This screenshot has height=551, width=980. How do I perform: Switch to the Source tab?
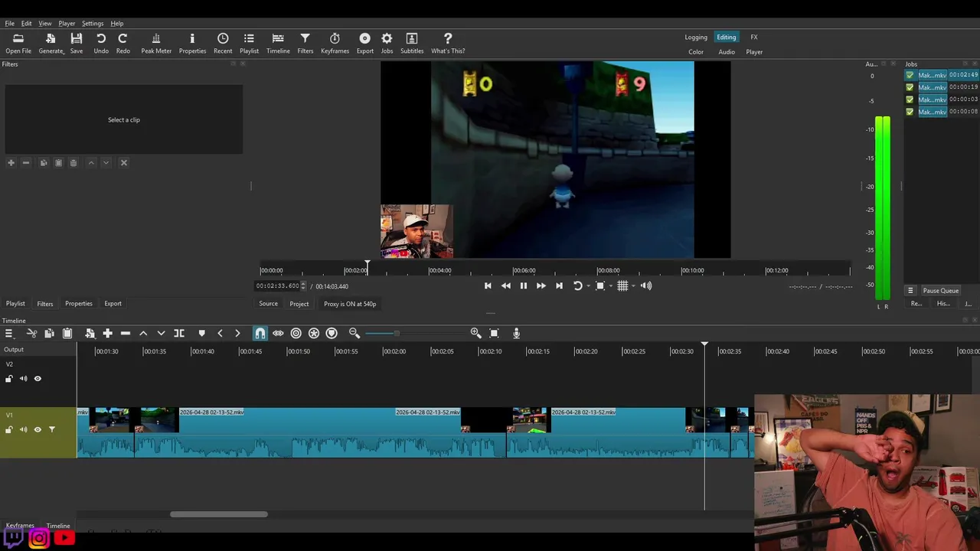[x=268, y=304]
